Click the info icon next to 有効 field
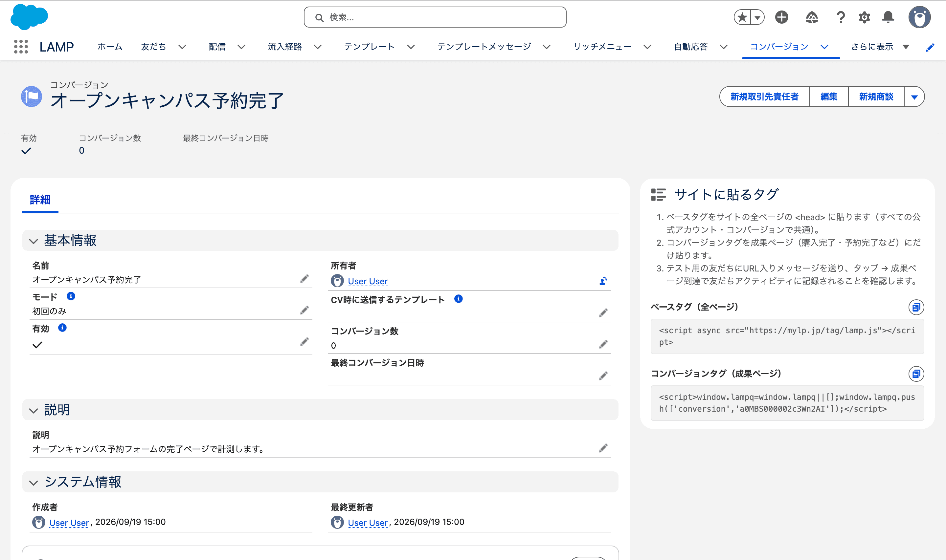The image size is (946, 560). (x=62, y=328)
